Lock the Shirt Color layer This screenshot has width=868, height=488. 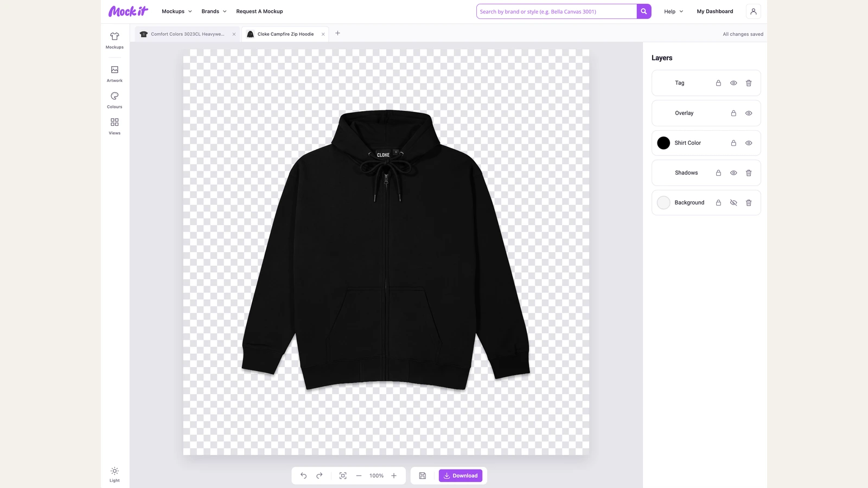click(x=733, y=143)
